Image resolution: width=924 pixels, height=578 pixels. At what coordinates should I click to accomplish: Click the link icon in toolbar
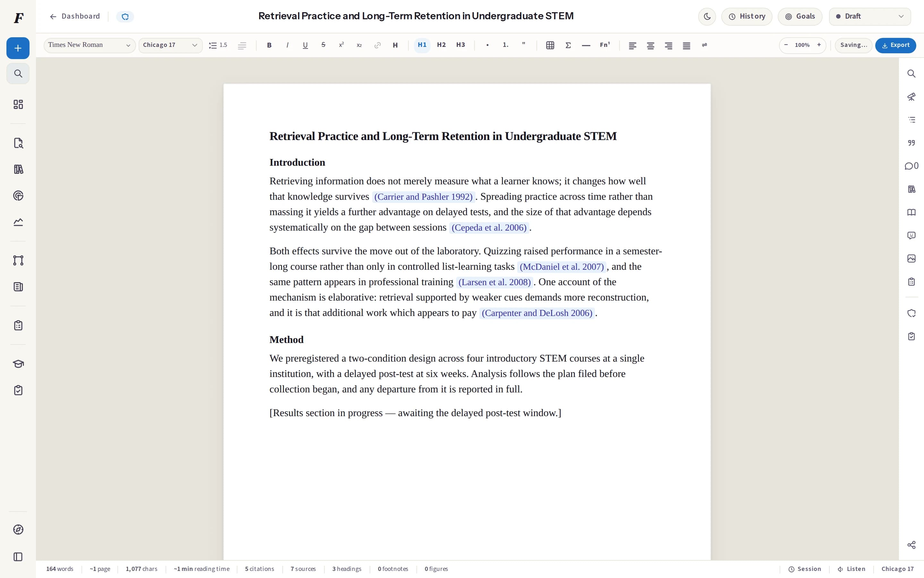pos(377,45)
